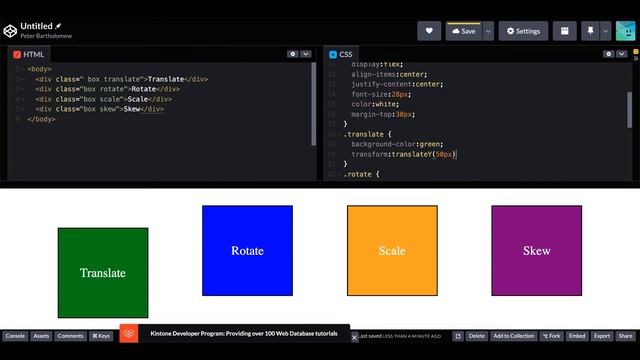640x360 pixels.
Task: Open CSS editor settings gear
Action: pyautogui.click(x=609, y=54)
